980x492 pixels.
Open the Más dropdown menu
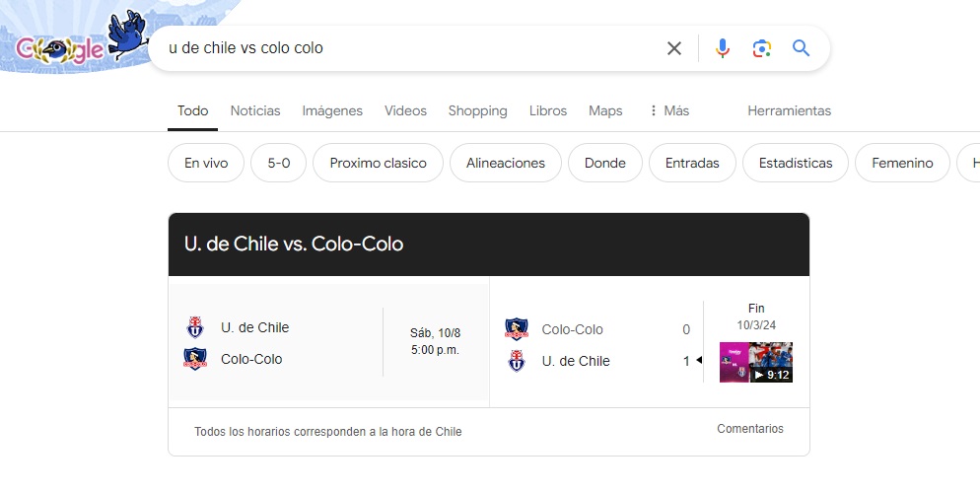point(668,110)
